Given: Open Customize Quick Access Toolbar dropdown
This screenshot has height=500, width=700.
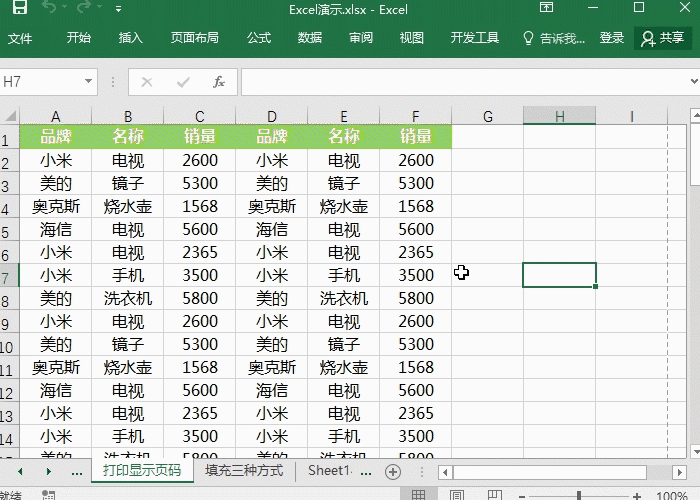Looking at the screenshot, I should [118, 10].
